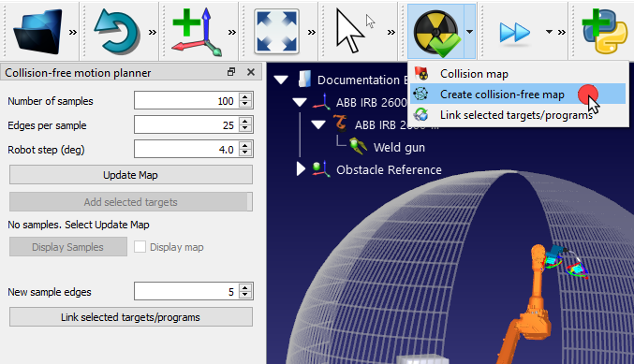Increase New sample edges with up arrow
634x364 pixels.
(245, 287)
